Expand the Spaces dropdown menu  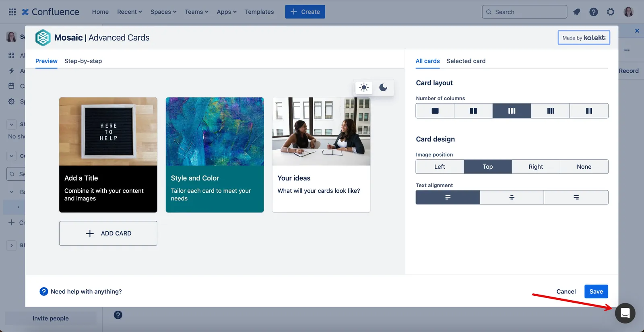pyautogui.click(x=163, y=12)
